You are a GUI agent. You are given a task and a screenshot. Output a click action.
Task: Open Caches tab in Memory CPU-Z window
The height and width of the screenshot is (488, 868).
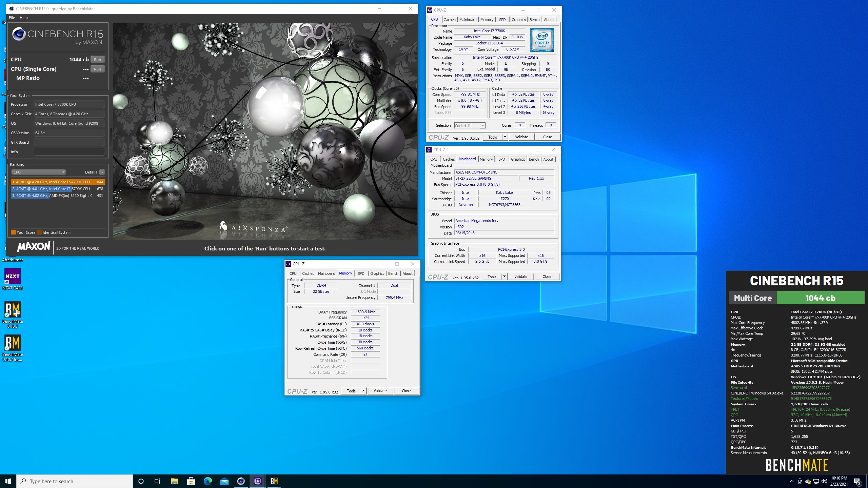click(x=308, y=273)
